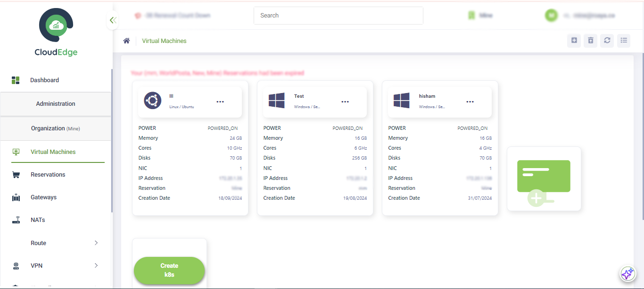The height and width of the screenshot is (289, 644).
Task: Click Linux / Ubuntu label on lll card
Action: 182,107
